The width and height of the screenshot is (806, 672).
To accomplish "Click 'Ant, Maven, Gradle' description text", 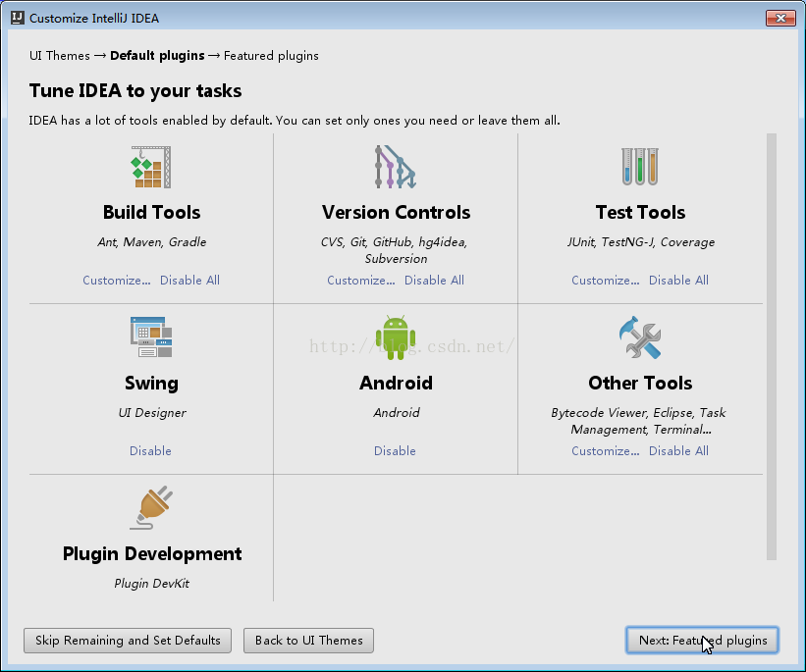I will coord(151,242).
